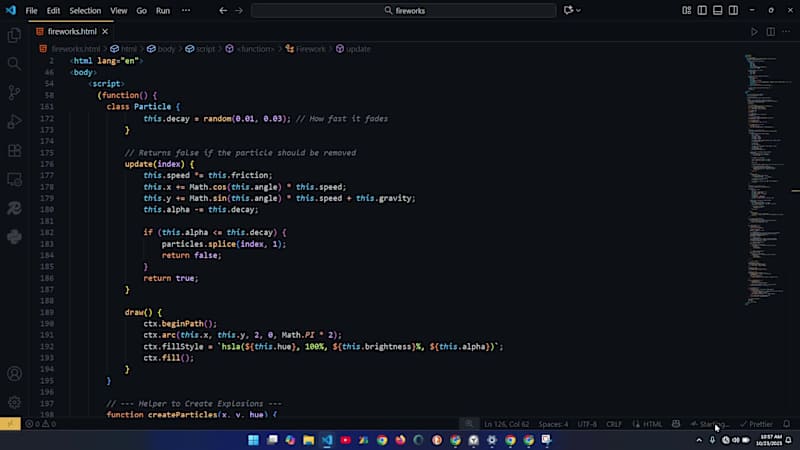Open Customize Layout icon

[687, 10]
